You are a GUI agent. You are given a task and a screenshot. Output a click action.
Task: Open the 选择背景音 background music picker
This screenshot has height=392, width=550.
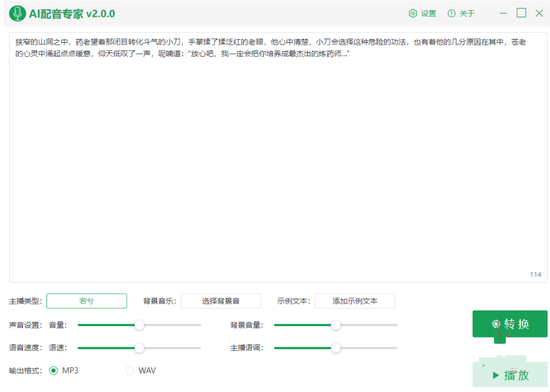click(221, 301)
